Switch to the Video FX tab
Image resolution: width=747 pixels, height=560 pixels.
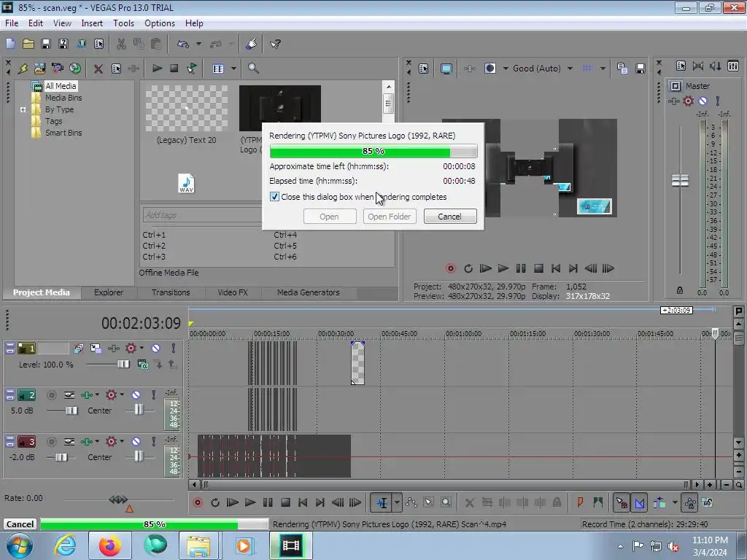tap(233, 292)
